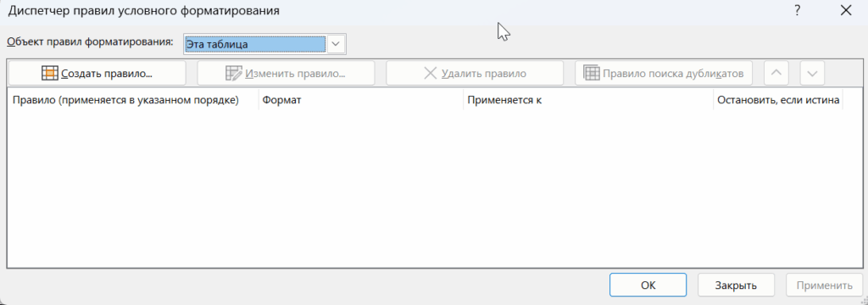Image resolution: width=868 pixels, height=305 pixels.
Task: Click the Правило поиска дубликатов button
Action: coord(663,73)
